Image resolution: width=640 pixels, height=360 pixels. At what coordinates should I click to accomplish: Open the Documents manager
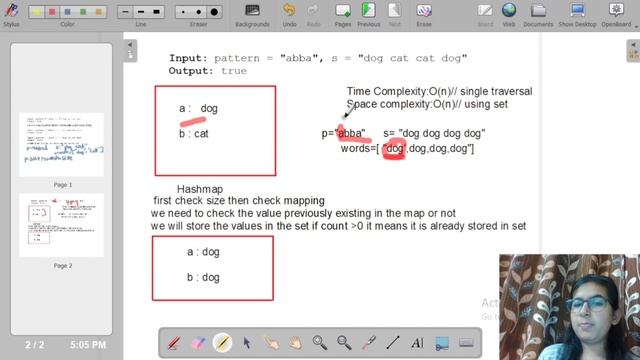538,15
